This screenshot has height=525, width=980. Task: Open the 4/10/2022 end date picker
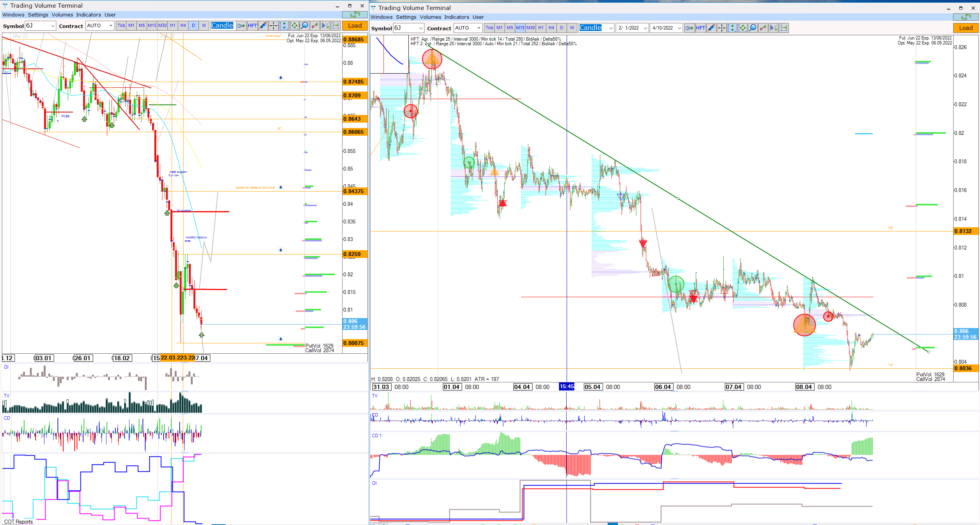click(x=679, y=28)
